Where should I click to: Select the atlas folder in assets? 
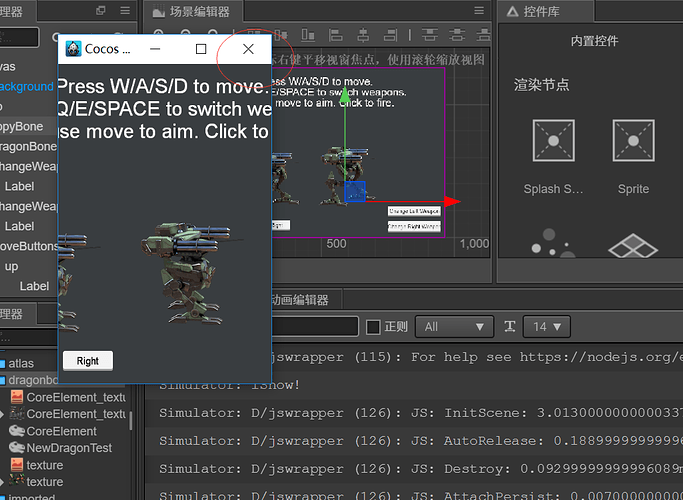click(x=21, y=363)
